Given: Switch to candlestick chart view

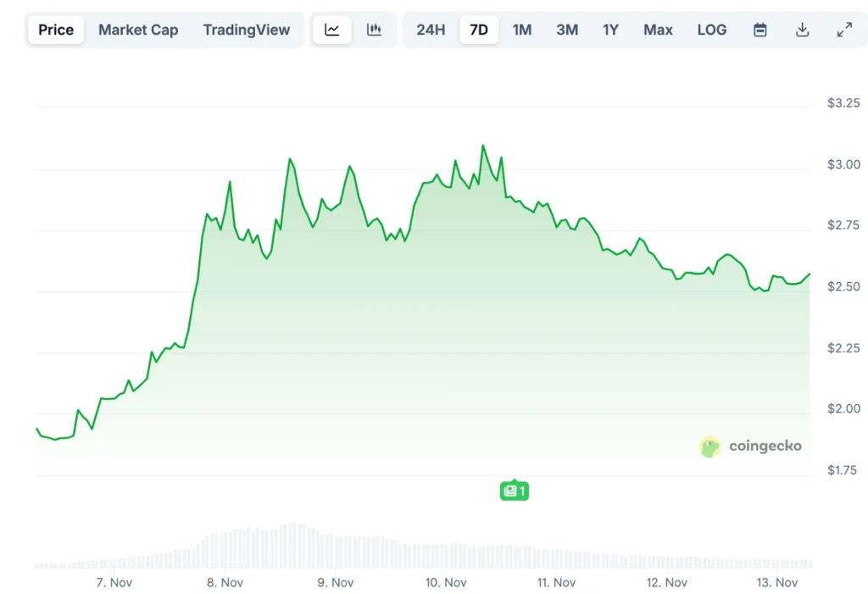Looking at the screenshot, I should pyautogui.click(x=373, y=29).
